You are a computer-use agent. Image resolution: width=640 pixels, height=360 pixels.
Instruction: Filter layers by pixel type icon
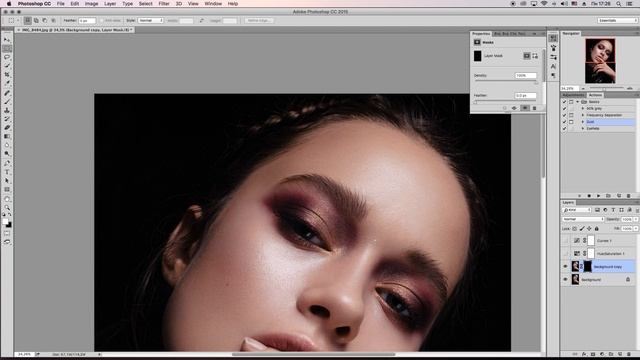597,210
